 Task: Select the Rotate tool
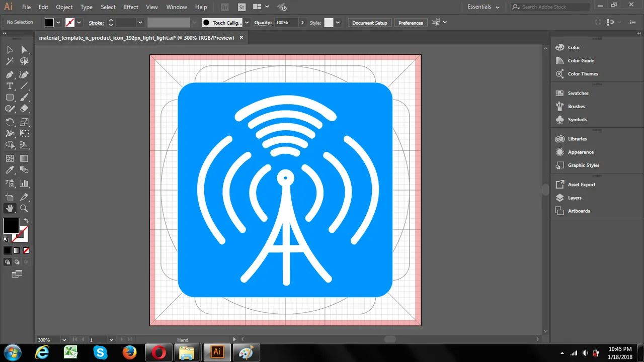click(10, 122)
